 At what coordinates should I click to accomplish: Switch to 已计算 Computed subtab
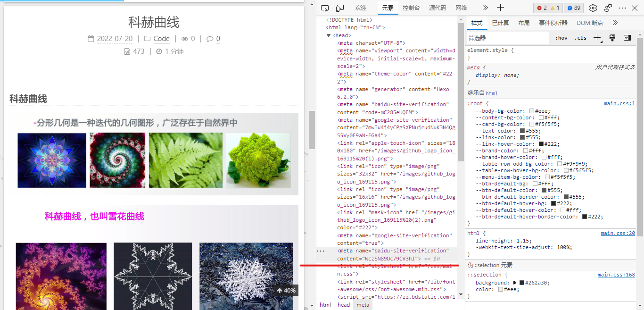coord(500,23)
